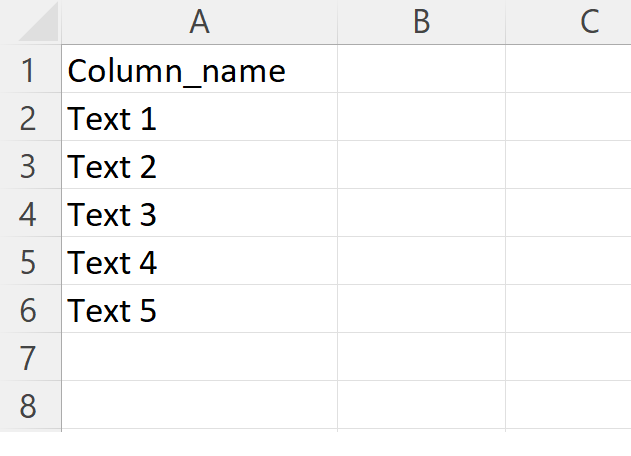Select row 2 header
The height and width of the screenshot is (456, 631).
[28, 119]
